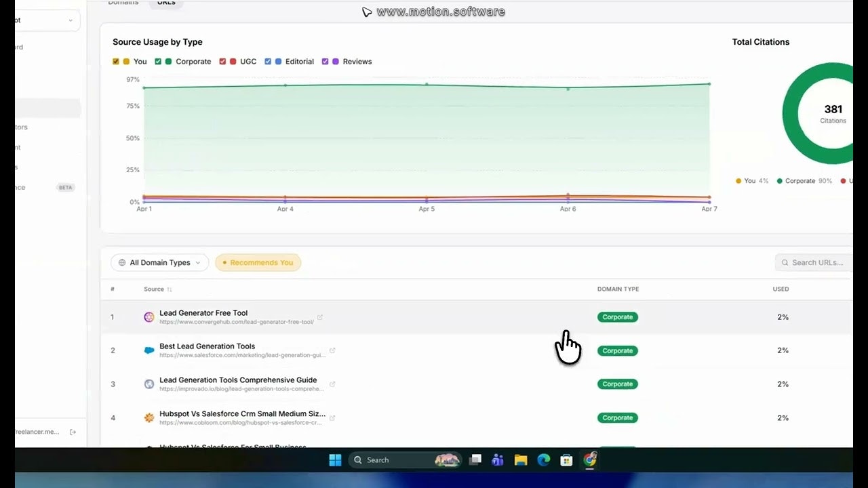Click the globe icon in All Domain Types filter
Screen dimensions: 868x488
point(122,262)
